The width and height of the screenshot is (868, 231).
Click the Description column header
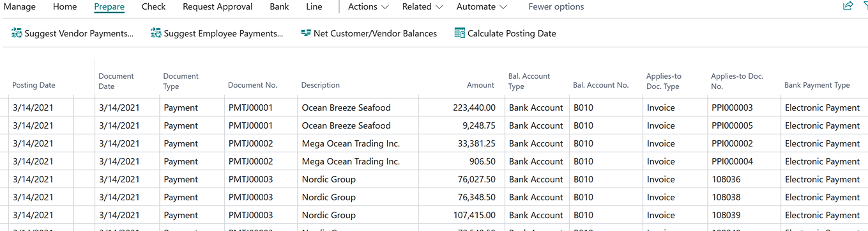(321, 85)
